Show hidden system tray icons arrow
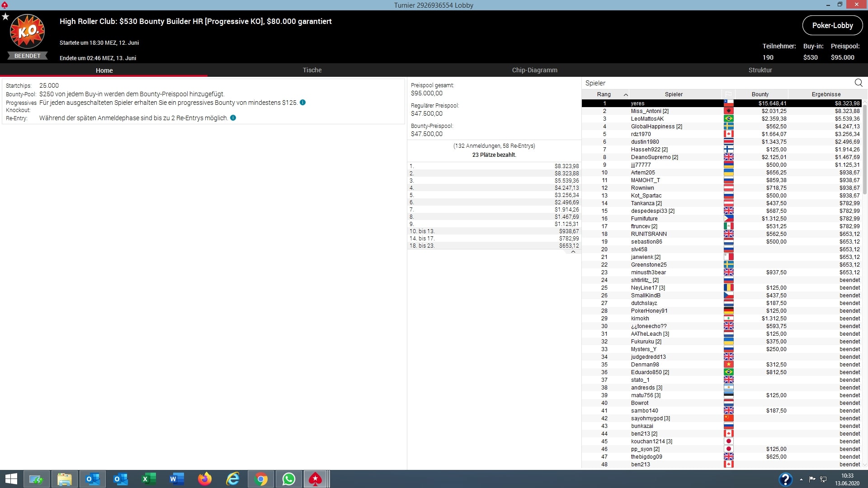Screen dimensions: 868x488 (x=801, y=479)
